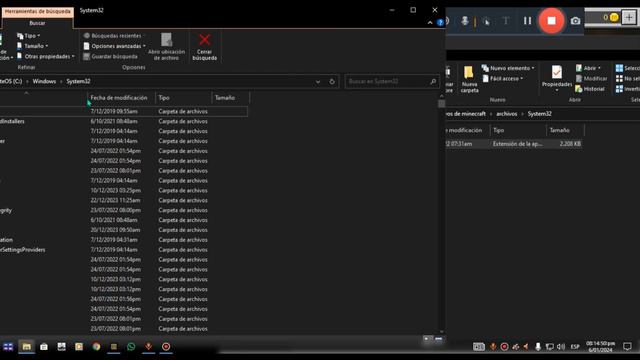The height and width of the screenshot is (360, 640).
Task: Click the magnifier search icon
Action: 433,82
